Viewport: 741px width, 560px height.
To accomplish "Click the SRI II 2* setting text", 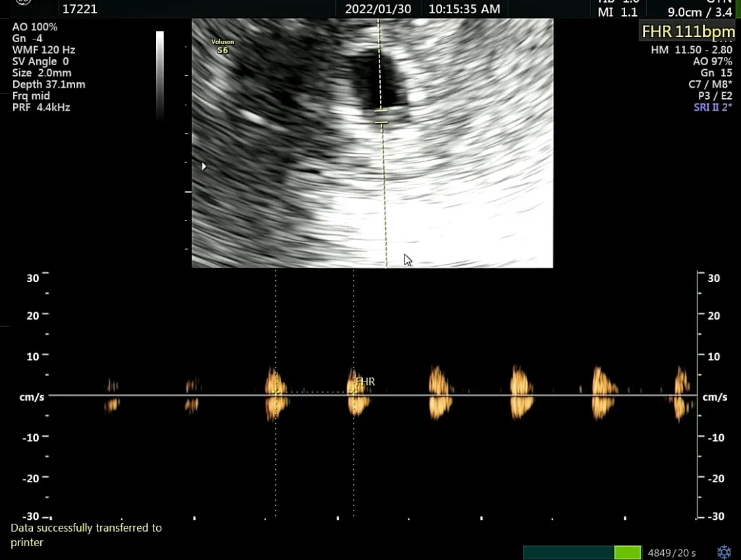I will pyautogui.click(x=713, y=107).
